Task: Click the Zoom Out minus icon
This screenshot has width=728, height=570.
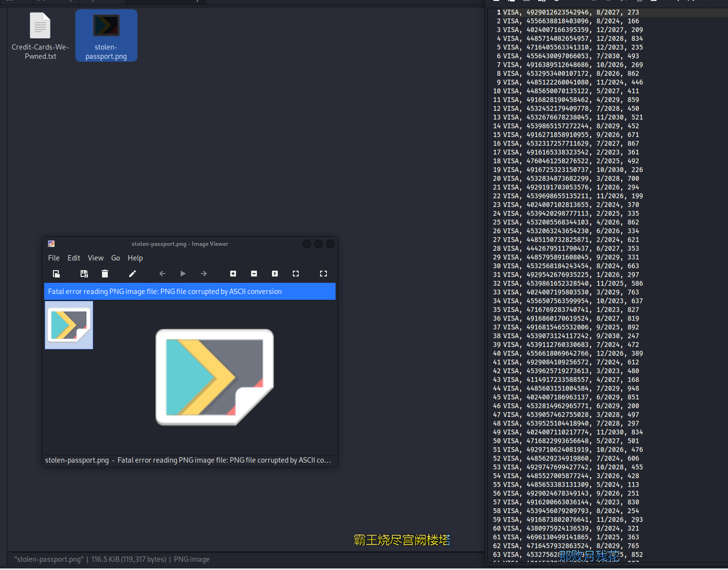Action: click(254, 274)
